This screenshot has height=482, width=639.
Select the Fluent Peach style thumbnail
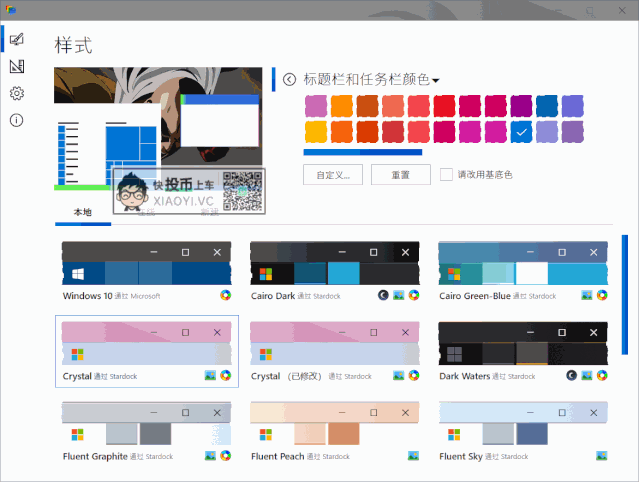pyautogui.click(x=335, y=423)
